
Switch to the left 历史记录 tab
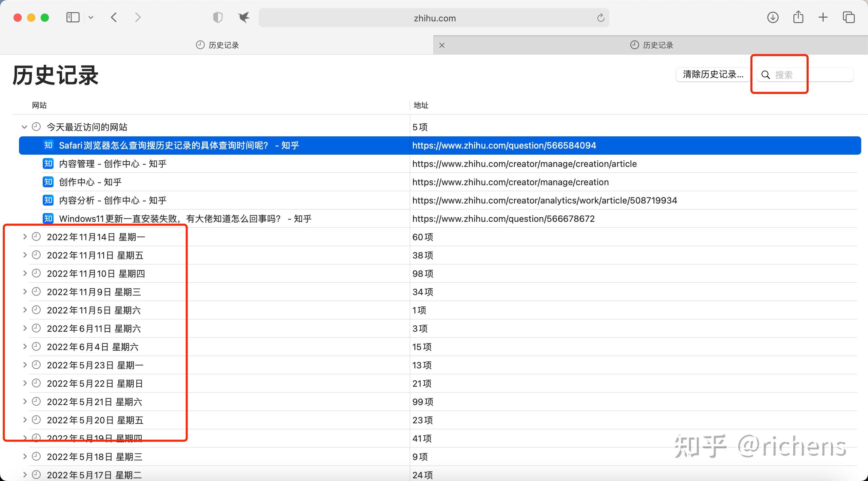217,45
